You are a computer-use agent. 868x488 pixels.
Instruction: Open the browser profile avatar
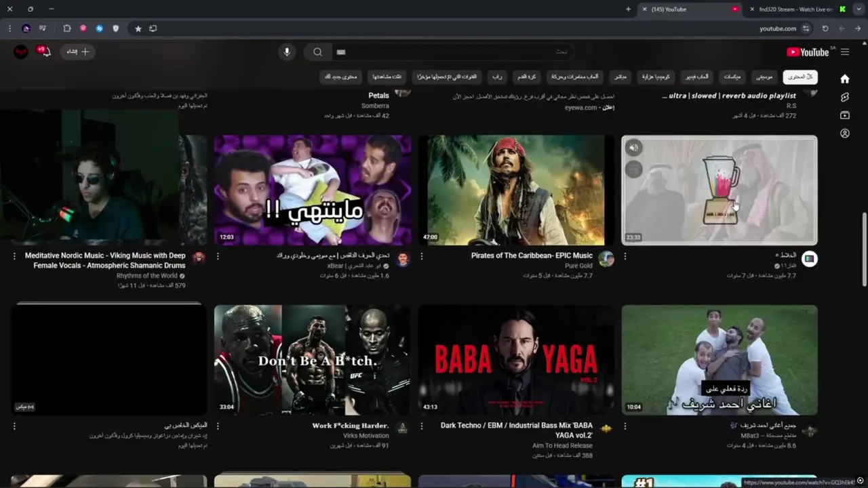26,28
